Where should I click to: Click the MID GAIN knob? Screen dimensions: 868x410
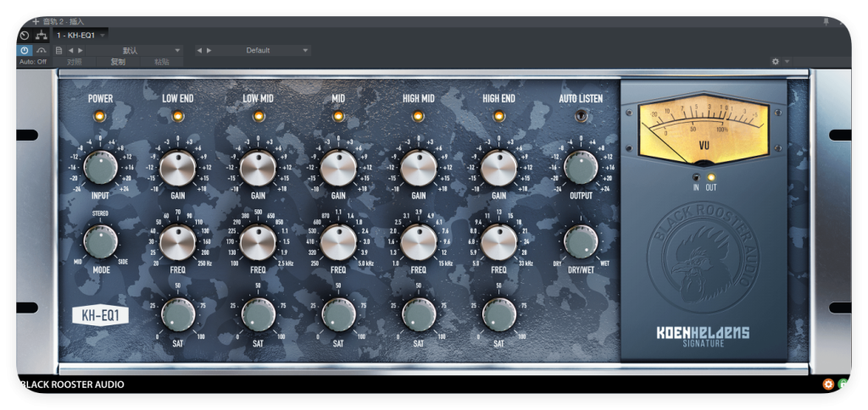point(338,168)
